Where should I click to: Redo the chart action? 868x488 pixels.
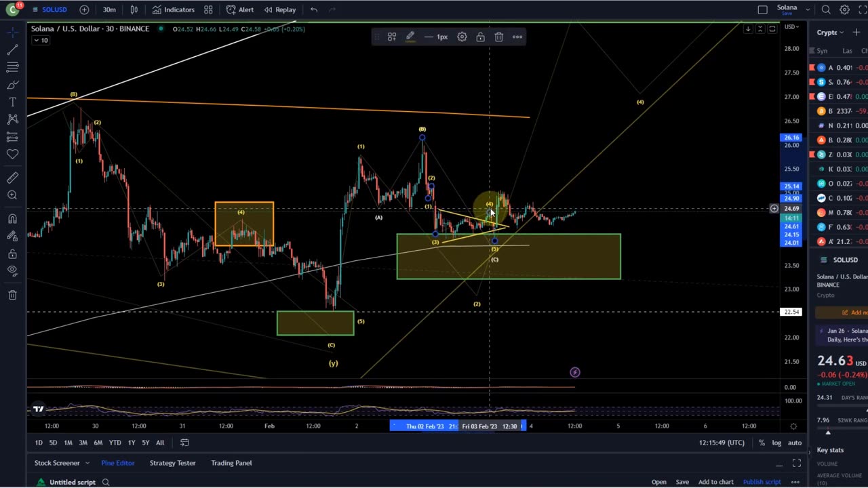point(332,9)
